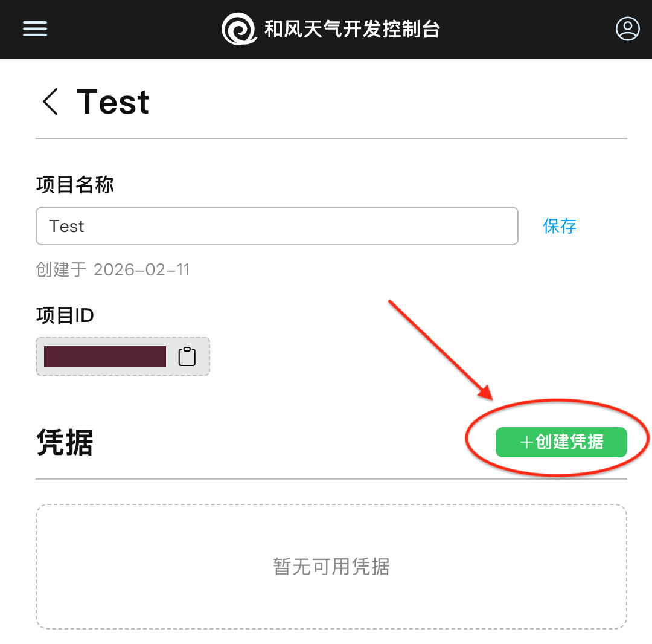Click the 和风天气开发控制台 header title
Screen dimensions: 652x644
tap(352, 29)
